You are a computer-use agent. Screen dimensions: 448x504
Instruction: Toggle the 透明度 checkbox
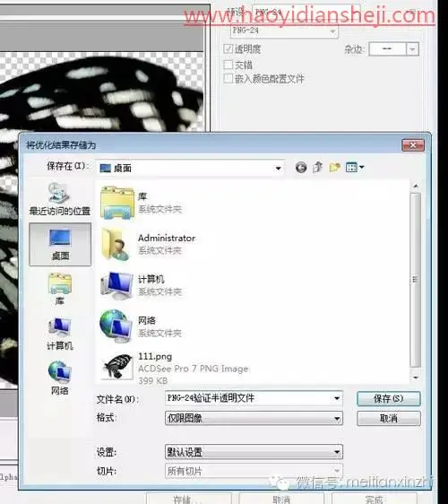(228, 48)
